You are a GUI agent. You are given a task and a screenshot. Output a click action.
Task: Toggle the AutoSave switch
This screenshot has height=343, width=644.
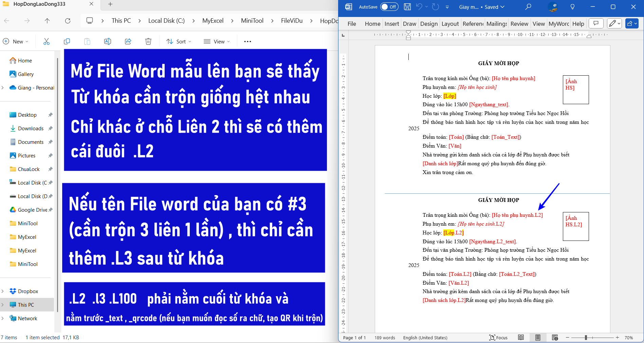coord(389,7)
